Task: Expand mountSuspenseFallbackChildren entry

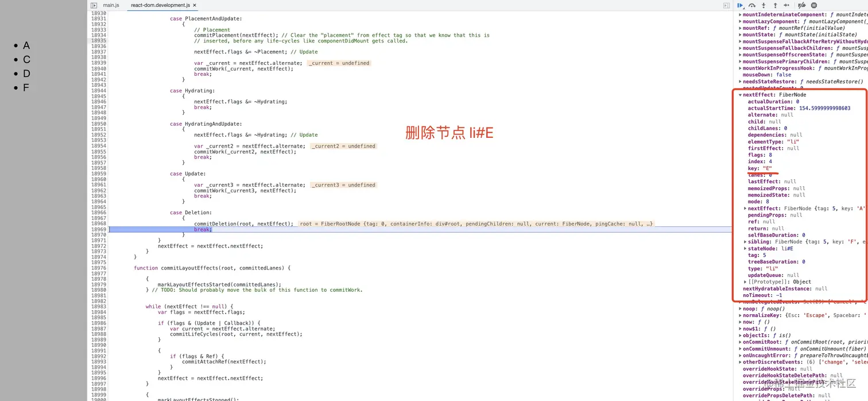Action: pyautogui.click(x=740, y=48)
